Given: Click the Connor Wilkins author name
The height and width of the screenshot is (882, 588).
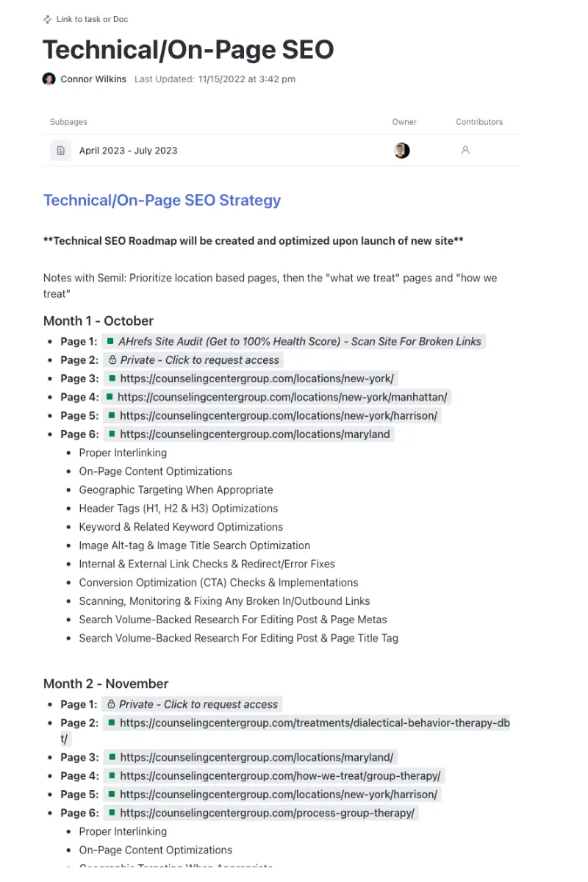Looking at the screenshot, I should click(93, 79).
